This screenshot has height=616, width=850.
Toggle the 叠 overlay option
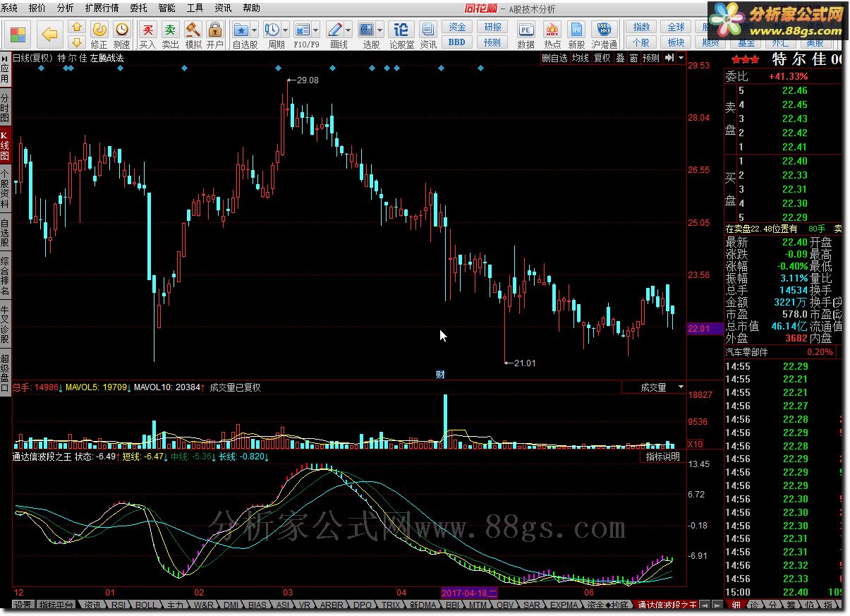[620, 58]
